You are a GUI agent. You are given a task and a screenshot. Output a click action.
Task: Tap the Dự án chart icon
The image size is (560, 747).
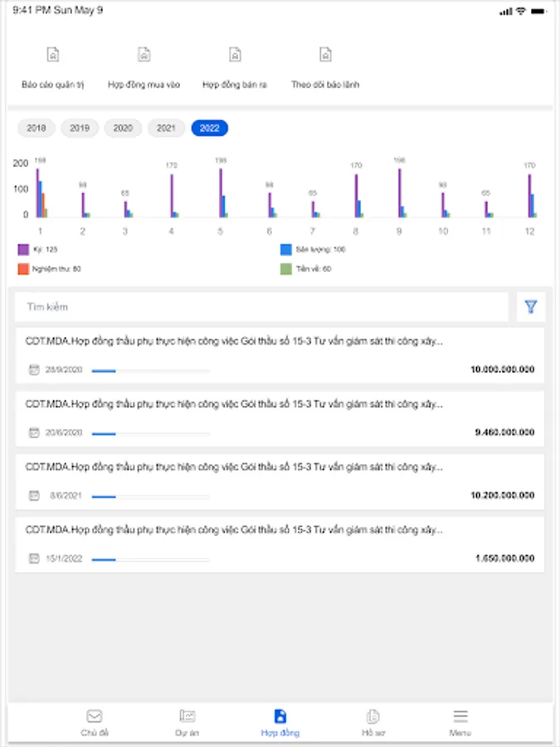click(187, 715)
